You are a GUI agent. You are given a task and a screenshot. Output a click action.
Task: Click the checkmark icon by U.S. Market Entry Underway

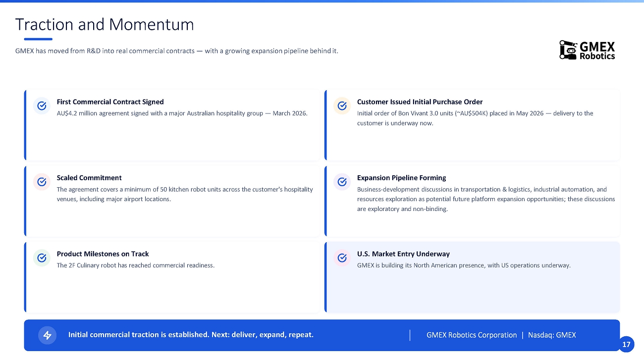[342, 258]
